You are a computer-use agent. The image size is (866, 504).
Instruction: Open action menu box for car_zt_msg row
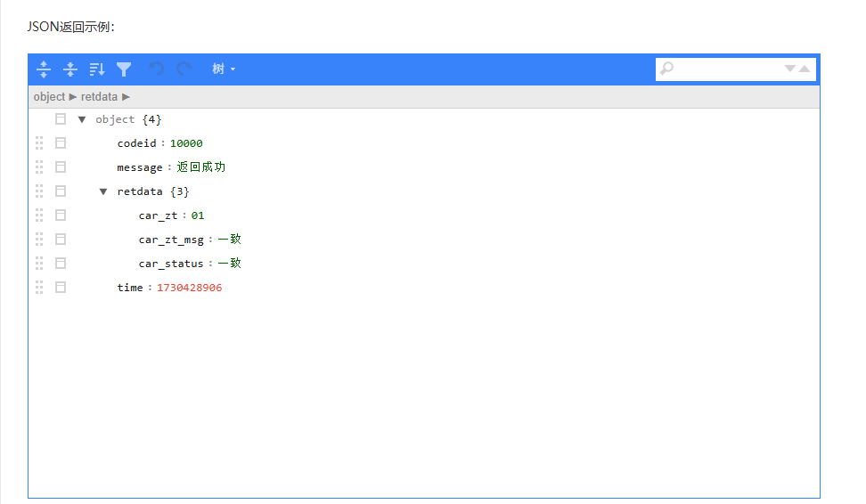[61, 239]
